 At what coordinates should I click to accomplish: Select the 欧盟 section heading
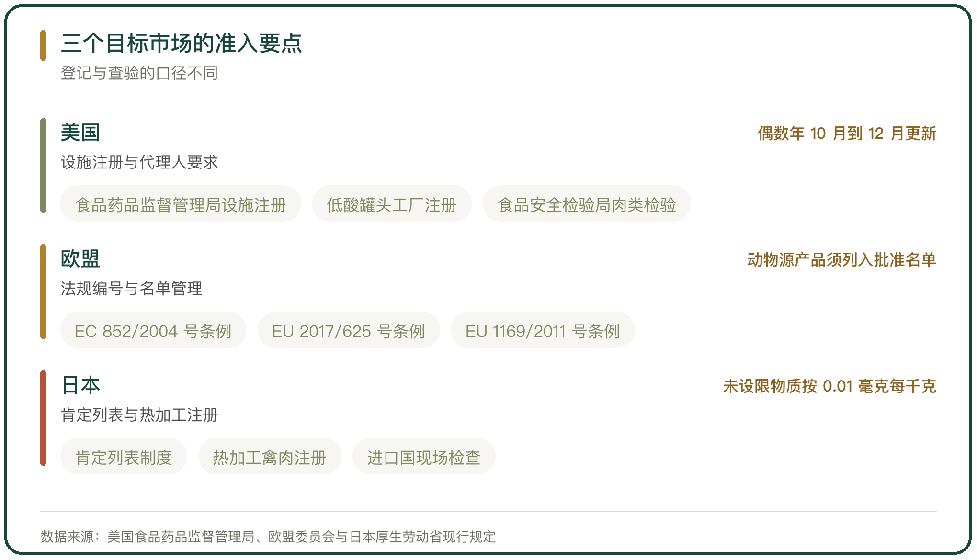(x=80, y=259)
